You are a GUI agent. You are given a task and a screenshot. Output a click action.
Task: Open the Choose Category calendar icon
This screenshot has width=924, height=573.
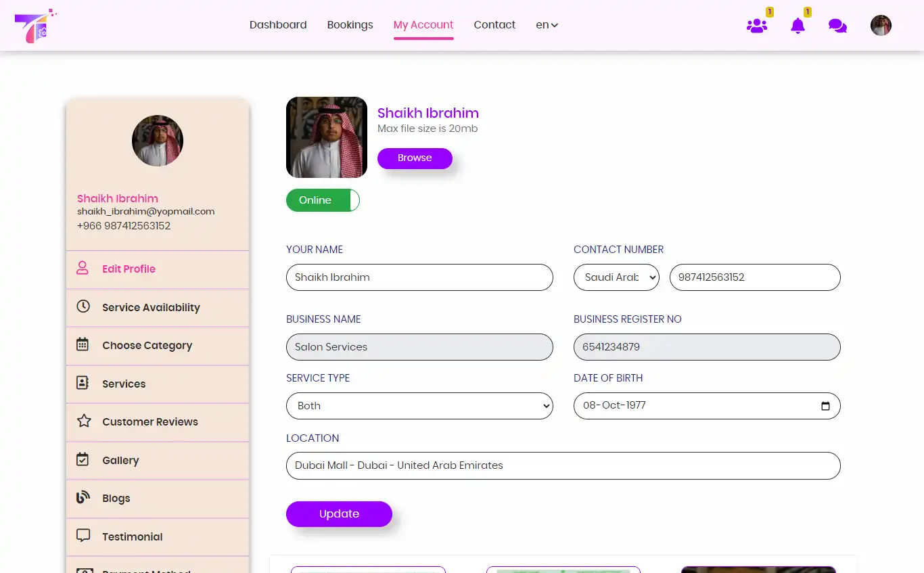coord(83,345)
